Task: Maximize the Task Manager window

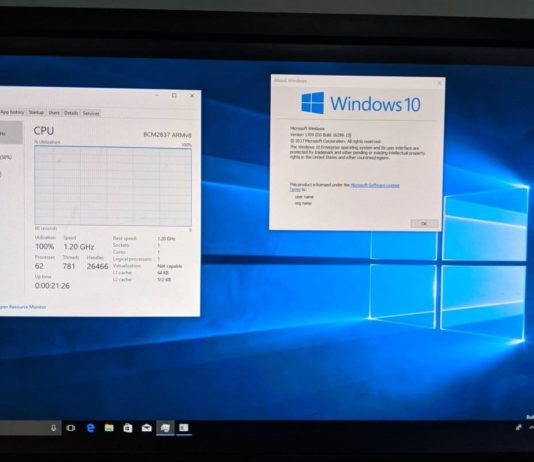Action: 174,95
